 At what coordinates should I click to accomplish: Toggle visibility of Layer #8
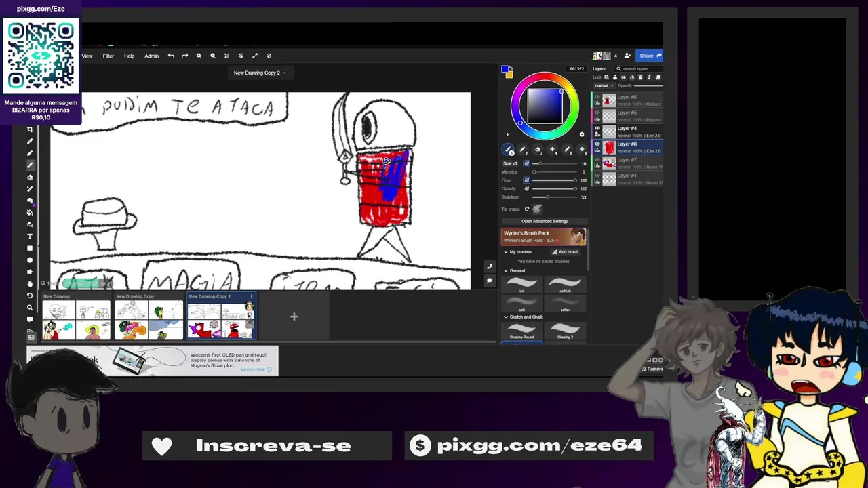(x=597, y=144)
